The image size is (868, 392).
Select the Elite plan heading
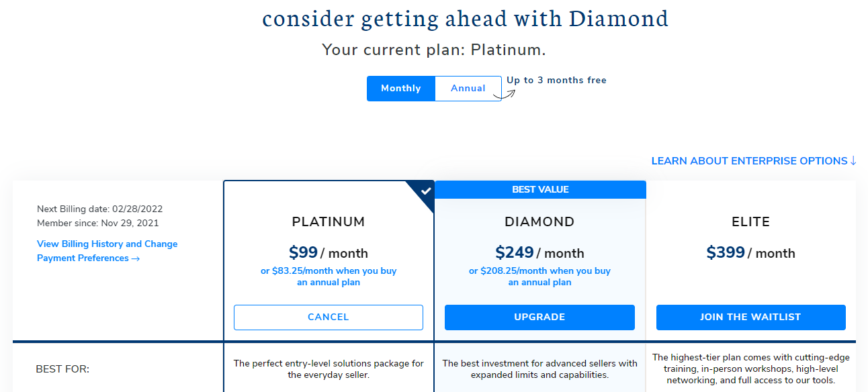750,222
